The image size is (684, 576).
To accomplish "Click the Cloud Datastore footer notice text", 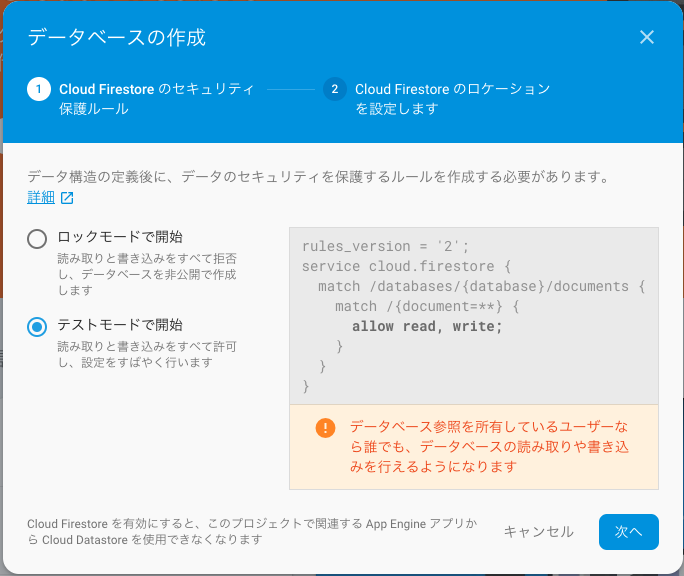I will click(x=252, y=531).
